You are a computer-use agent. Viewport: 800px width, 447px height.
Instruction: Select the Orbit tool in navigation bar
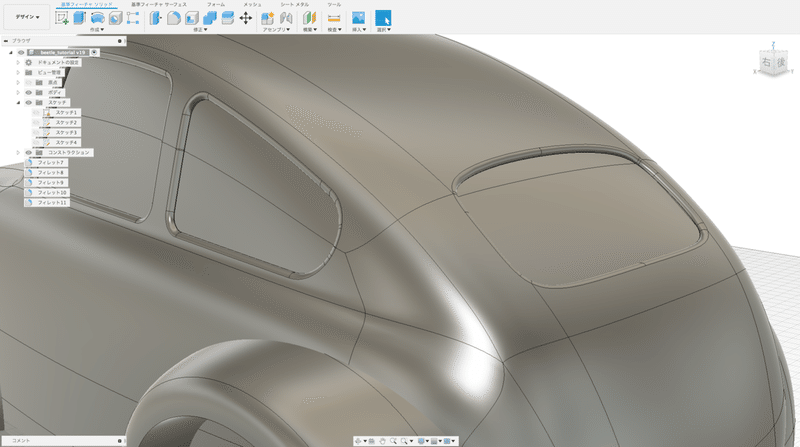tap(358, 441)
